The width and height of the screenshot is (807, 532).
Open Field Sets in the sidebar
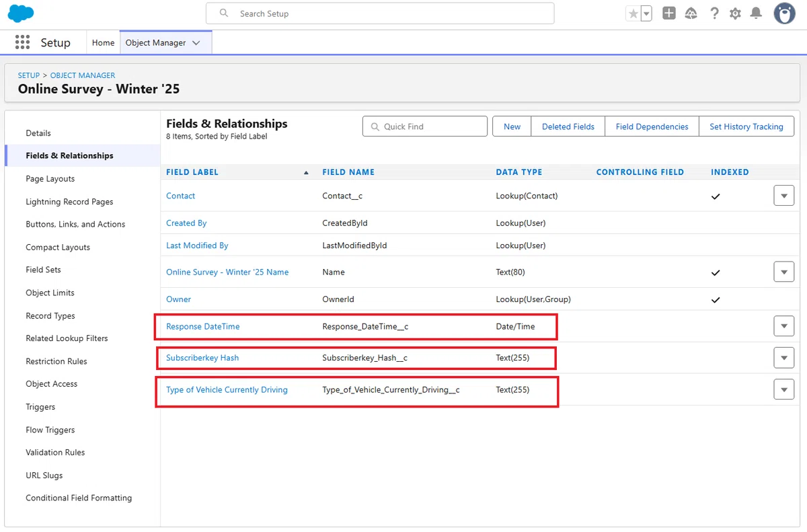(43, 270)
